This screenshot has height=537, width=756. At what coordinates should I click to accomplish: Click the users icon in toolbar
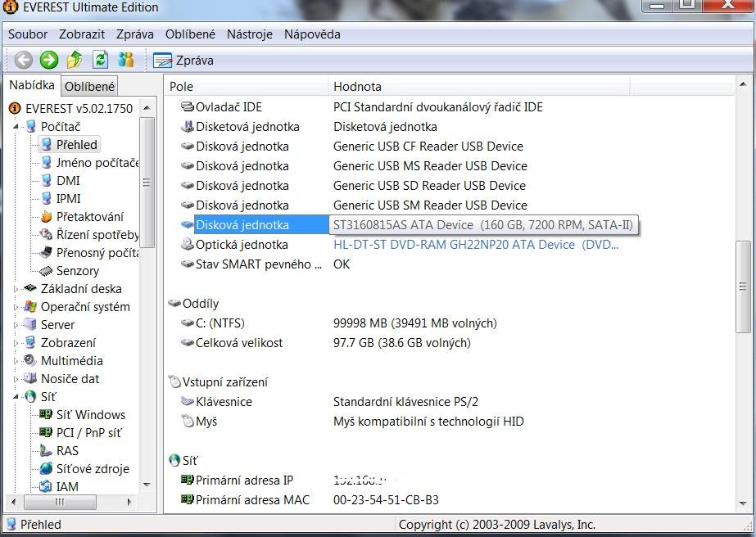[x=126, y=60]
